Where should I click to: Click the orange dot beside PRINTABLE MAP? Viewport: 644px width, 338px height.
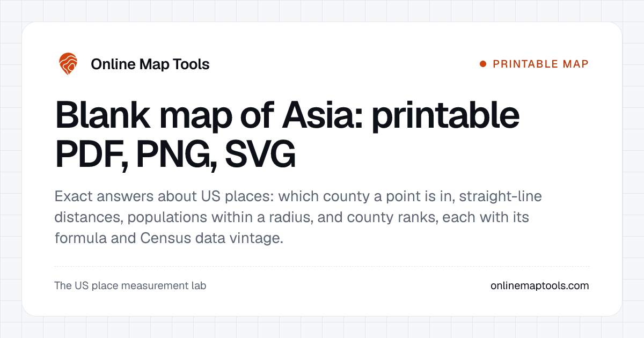click(x=482, y=64)
